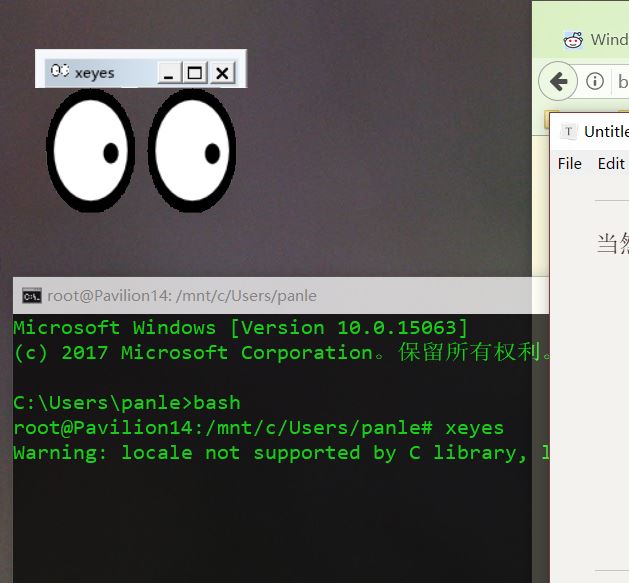Open the site info icon in browser
The height and width of the screenshot is (583, 629).
(595, 81)
